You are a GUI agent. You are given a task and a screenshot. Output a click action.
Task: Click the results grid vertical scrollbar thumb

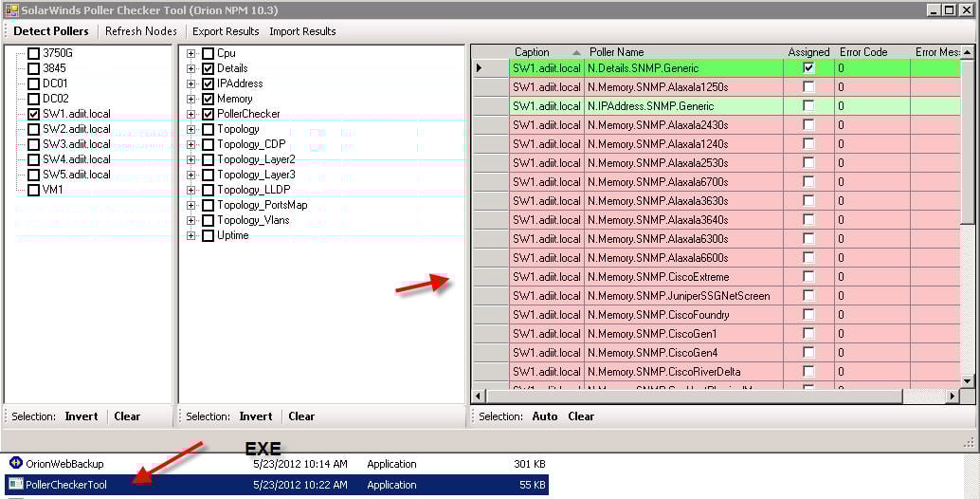point(968,140)
